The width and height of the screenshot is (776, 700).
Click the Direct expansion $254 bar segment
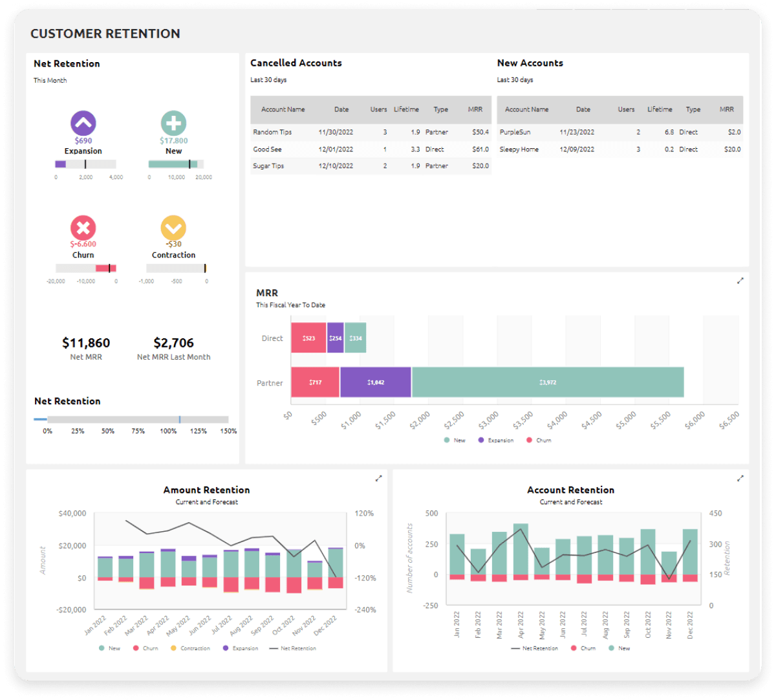[x=336, y=338]
